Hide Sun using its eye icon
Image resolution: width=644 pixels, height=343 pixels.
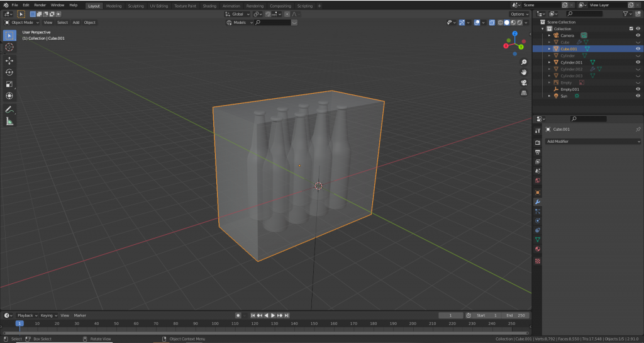(638, 96)
